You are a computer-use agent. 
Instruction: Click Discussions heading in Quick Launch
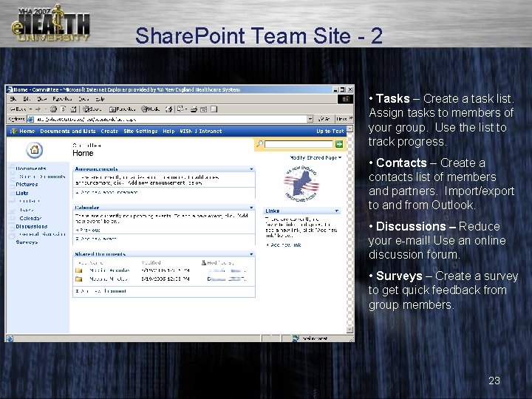pyautogui.click(x=32, y=226)
